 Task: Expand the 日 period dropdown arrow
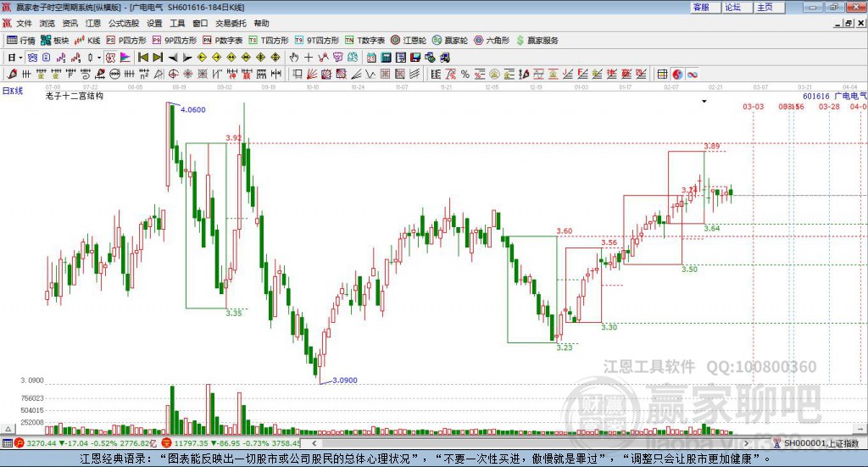pyautogui.click(x=20, y=58)
